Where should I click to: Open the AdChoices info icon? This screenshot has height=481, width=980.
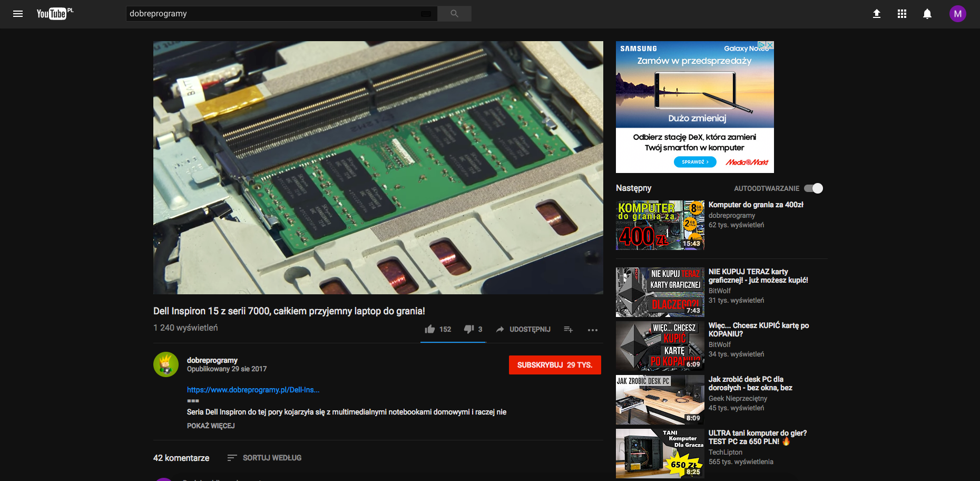point(762,45)
